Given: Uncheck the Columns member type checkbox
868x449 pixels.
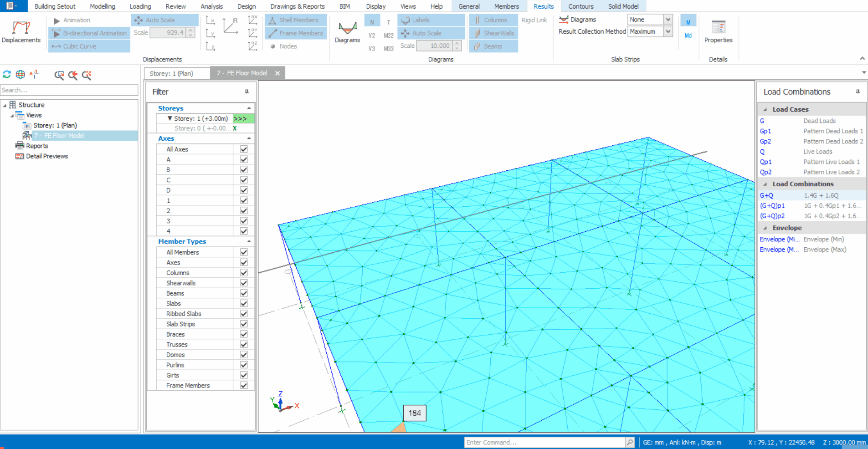Looking at the screenshot, I should 244,273.
